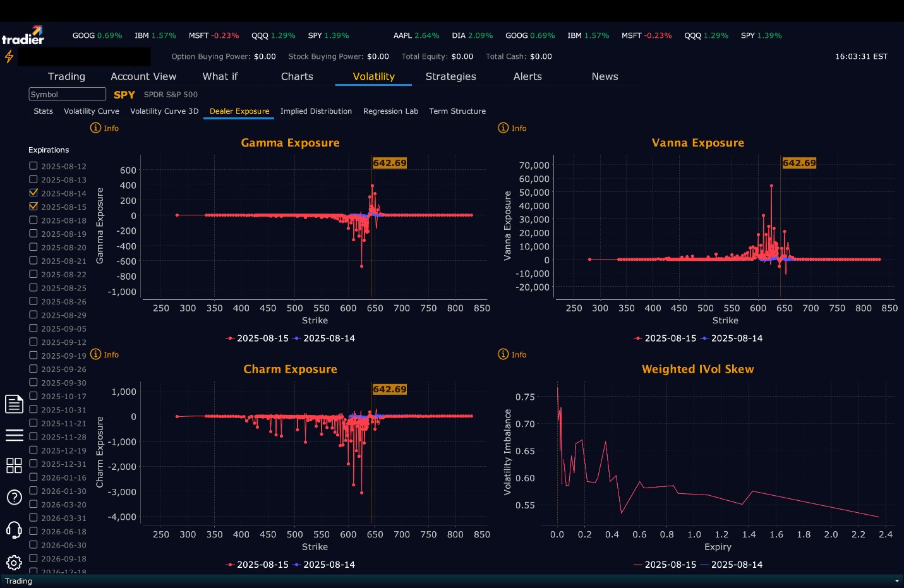Focus the Symbol input field
This screenshot has height=588, width=904.
click(x=67, y=94)
